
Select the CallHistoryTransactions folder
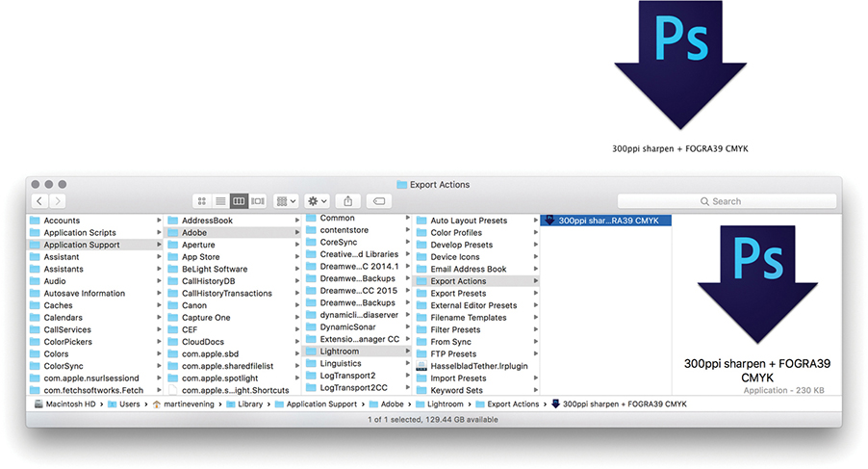pyautogui.click(x=233, y=294)
